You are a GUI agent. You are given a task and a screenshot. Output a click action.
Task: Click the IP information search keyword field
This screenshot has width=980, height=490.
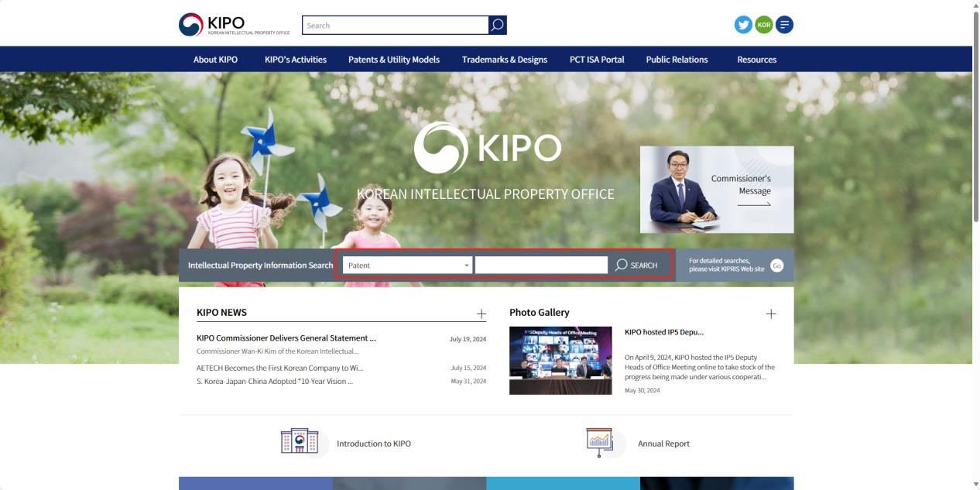click(541, 266)
